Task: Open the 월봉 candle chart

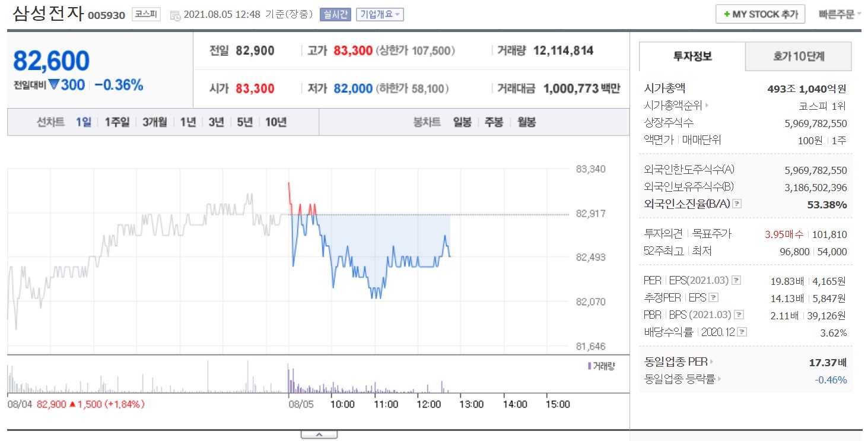Action: [526, 122]
